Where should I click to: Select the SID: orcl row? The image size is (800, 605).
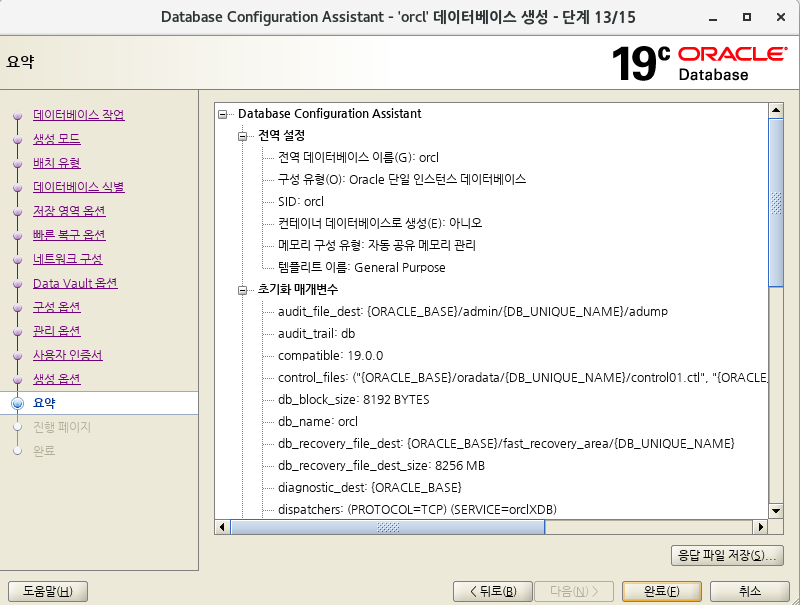[x=301, y=202]
